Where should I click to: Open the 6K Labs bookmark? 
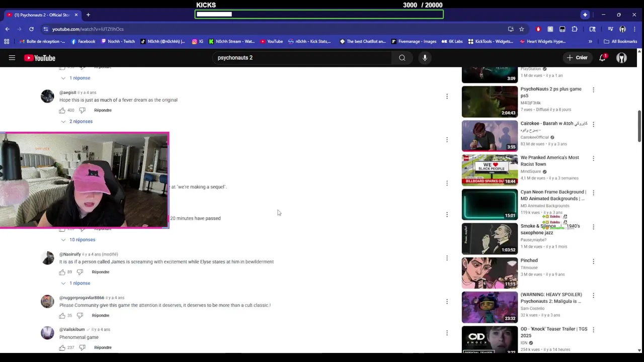click(452, 42)
